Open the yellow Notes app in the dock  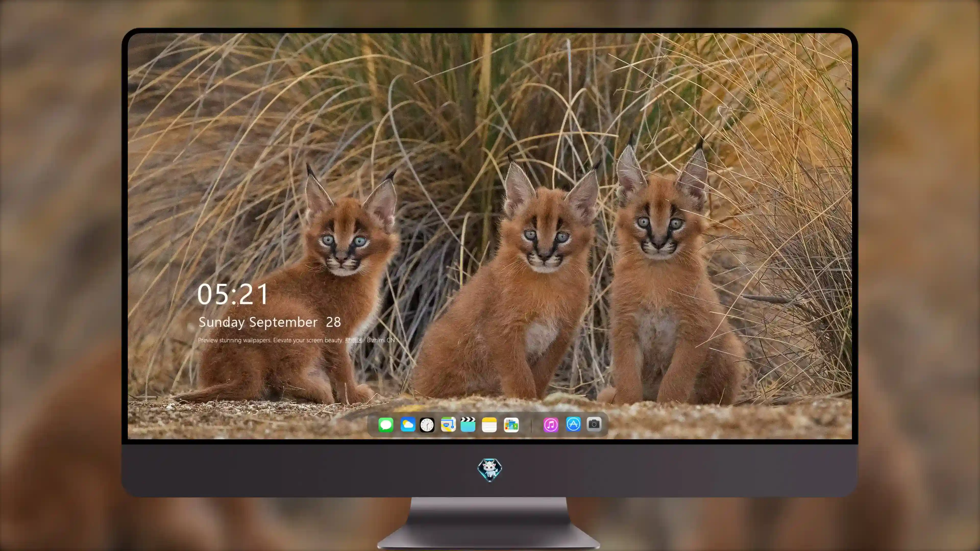[x=489, y=425]
